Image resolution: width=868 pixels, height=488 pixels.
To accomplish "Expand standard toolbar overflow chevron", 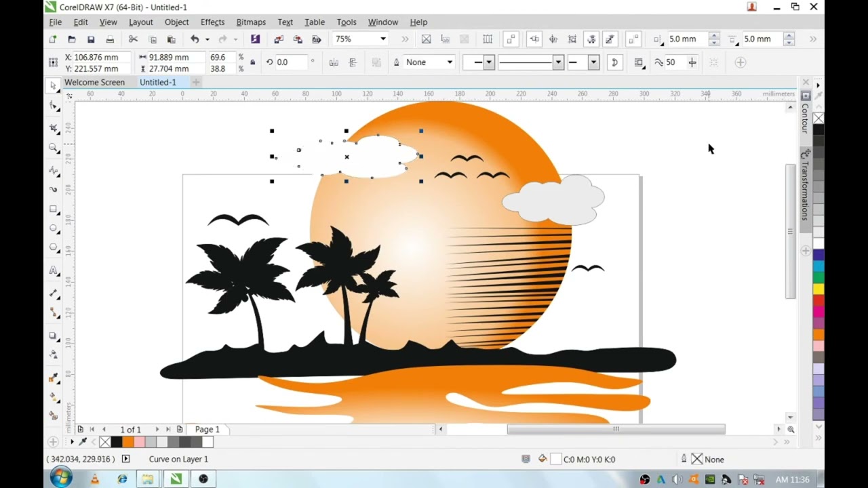I will coord(406,39).
